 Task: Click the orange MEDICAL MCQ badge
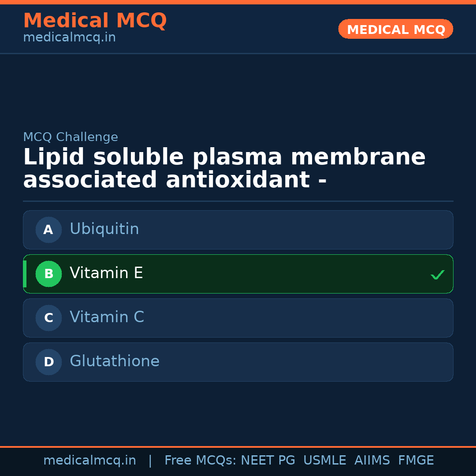(x=395, y=29)
